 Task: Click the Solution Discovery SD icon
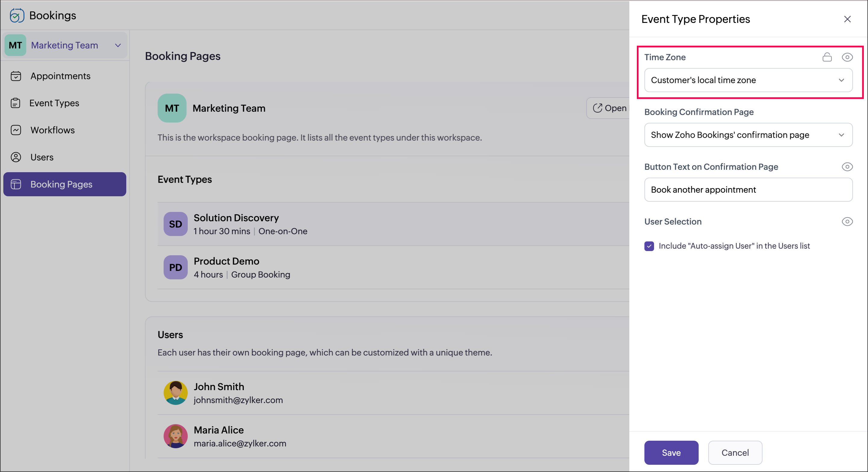coord(175,224)
